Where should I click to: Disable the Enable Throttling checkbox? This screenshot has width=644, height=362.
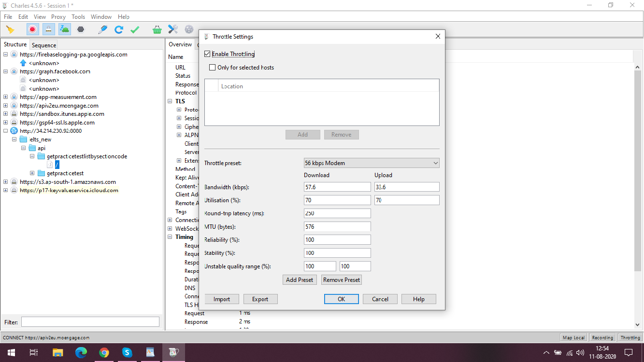click(x=208, y=54)
